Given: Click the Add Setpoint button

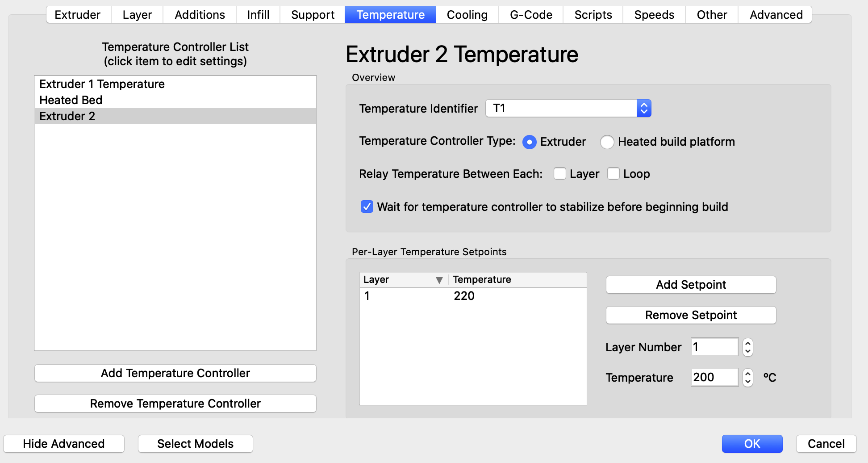Looking at the screenshot, I should tap(690, 285).
